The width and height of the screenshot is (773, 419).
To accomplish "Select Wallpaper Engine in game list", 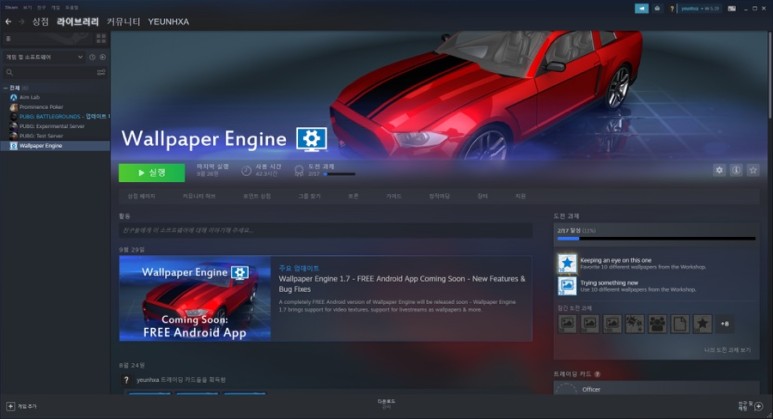I will point(55,146).
